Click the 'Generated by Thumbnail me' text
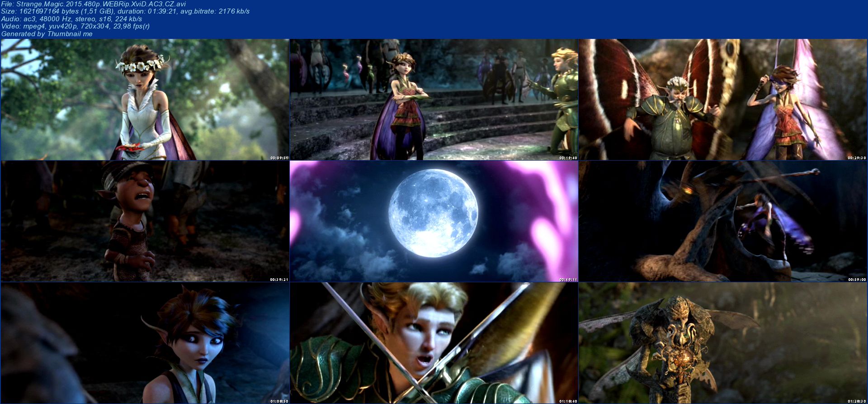The height and width of the screenshot is (404, 868). tap(47, 34)
